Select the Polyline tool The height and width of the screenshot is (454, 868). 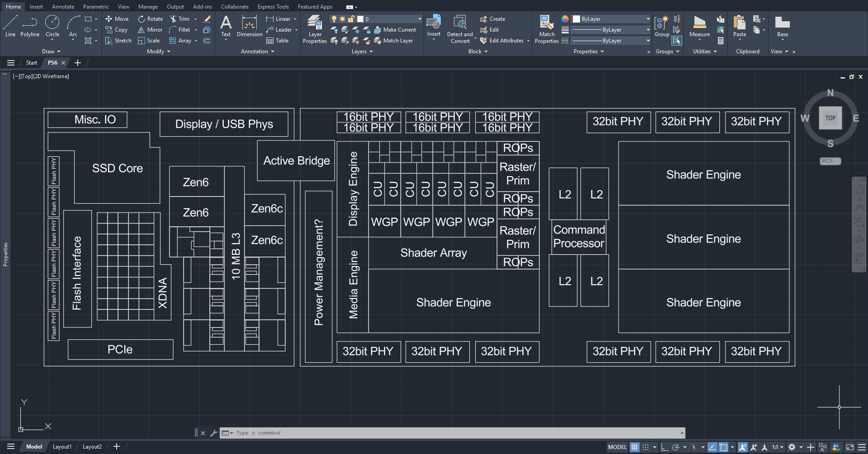pos(30,26)
